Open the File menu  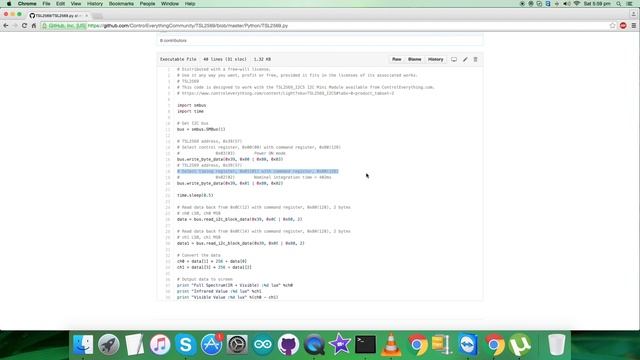47,4
